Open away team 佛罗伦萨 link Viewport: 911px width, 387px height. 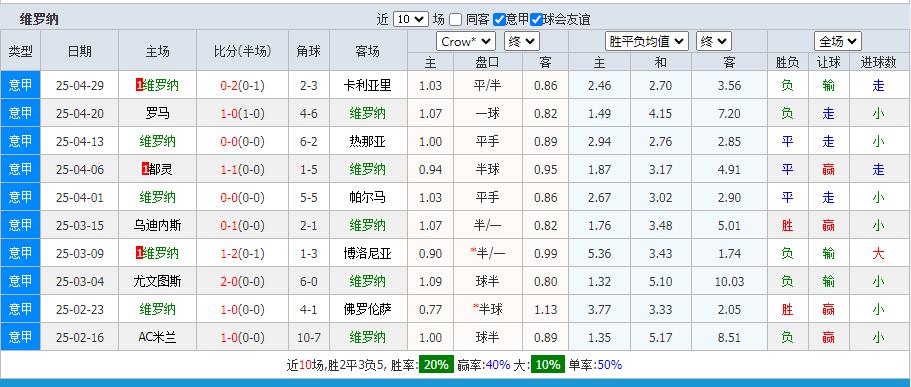click(368, 309)
